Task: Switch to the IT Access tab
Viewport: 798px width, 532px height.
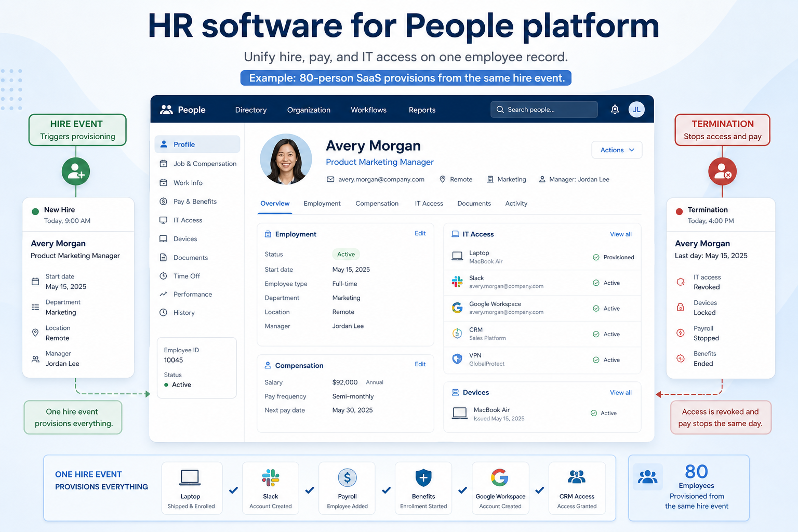Action: [x=429, y=204]
